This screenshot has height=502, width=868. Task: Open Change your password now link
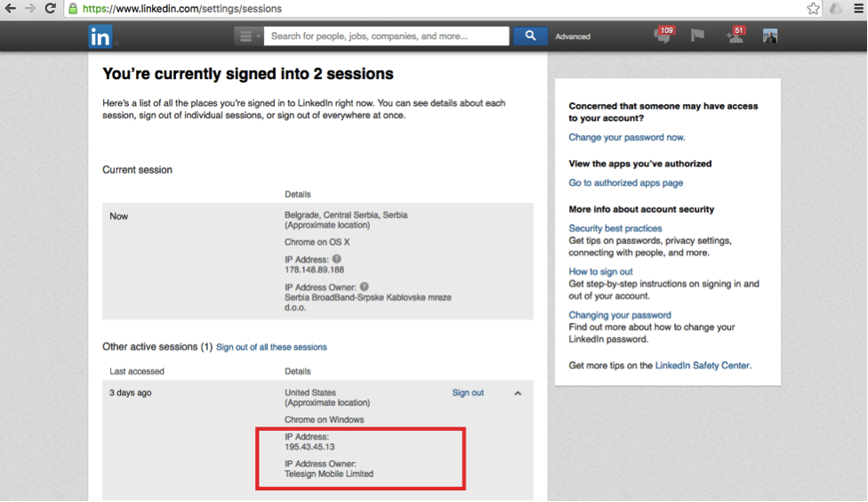coord(627,137)
